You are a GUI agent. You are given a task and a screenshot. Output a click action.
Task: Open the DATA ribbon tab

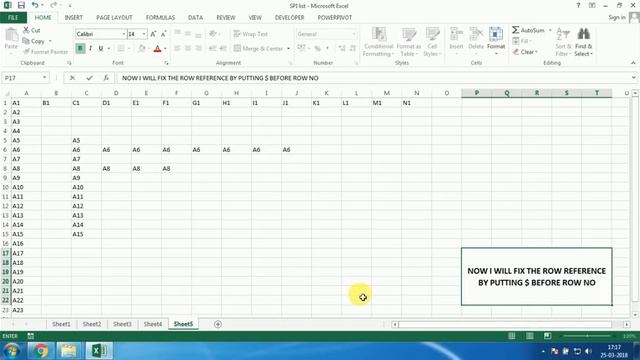[x=196, y=18]
